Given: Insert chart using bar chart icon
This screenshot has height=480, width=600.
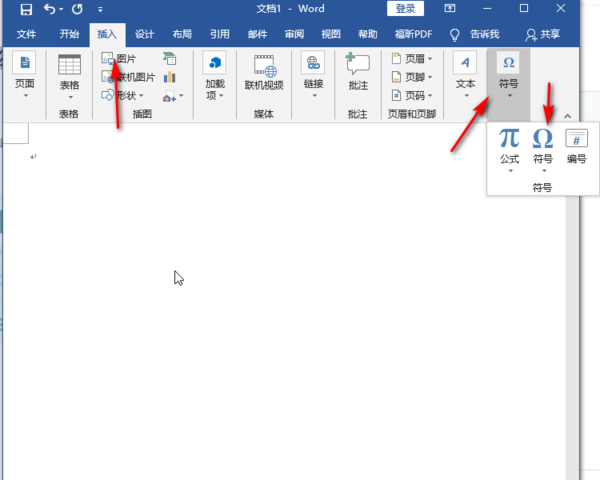Looking at the screenshot, I should pyautogui.click(x=170, y=77).
